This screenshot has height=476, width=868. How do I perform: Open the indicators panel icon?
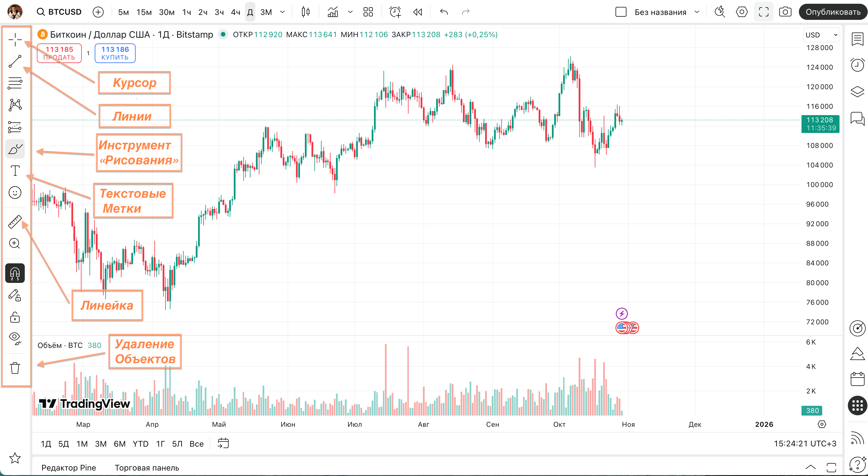(x=333, y=12)
